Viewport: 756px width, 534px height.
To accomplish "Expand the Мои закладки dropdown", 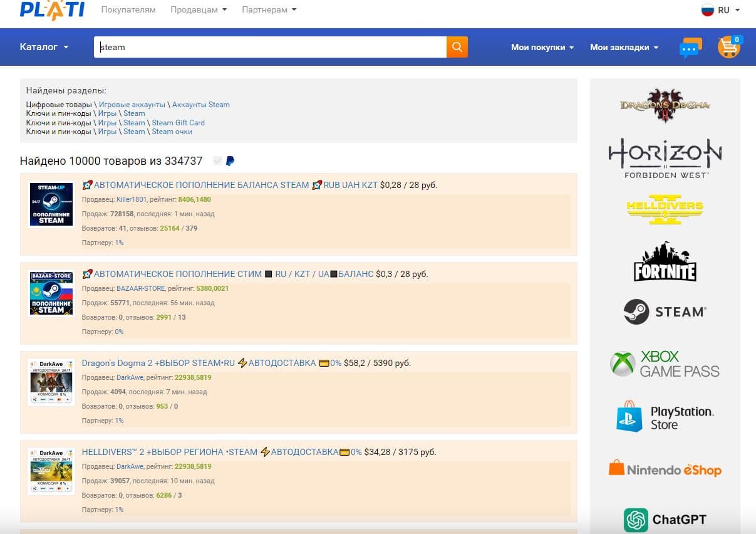I will click(x=624, y=48).
